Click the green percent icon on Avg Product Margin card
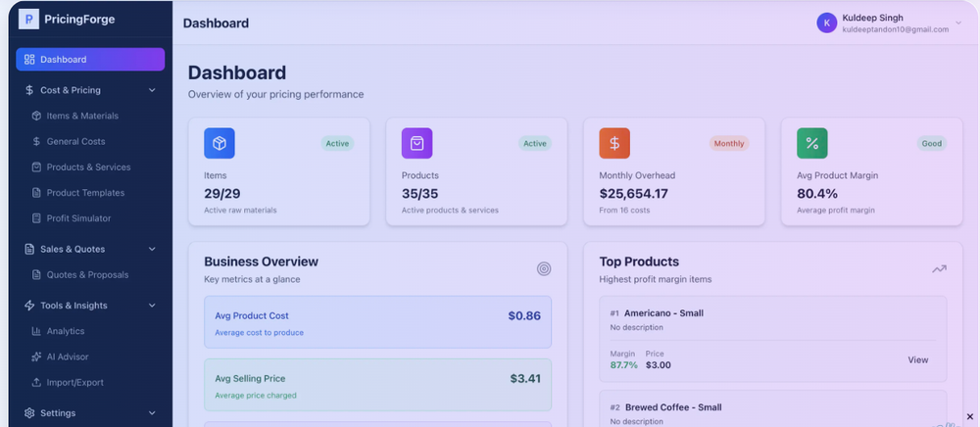 (x=811, y=143)
